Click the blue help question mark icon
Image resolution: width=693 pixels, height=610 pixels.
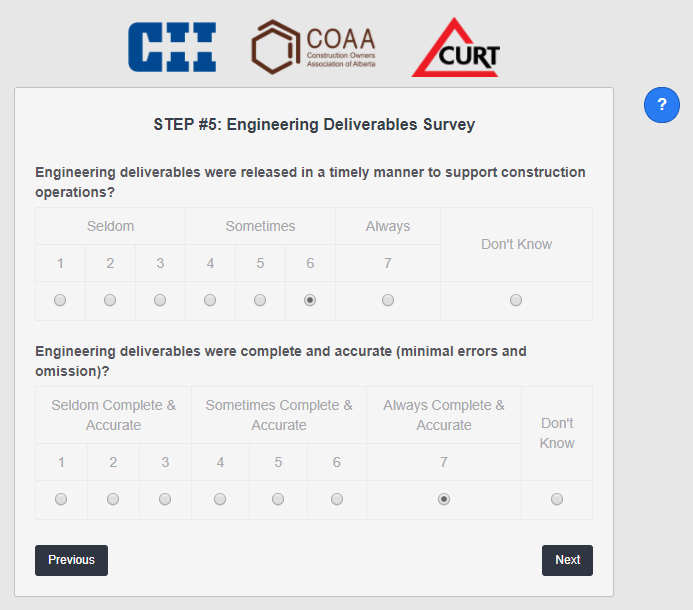point(662,105)
